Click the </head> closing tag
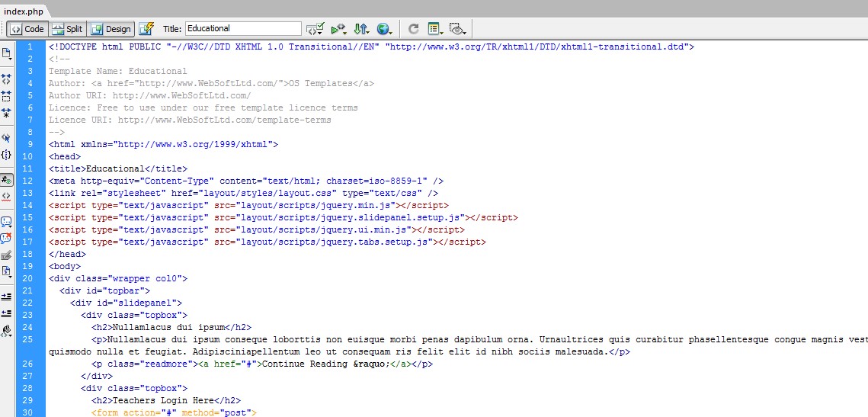 (67, 254)
